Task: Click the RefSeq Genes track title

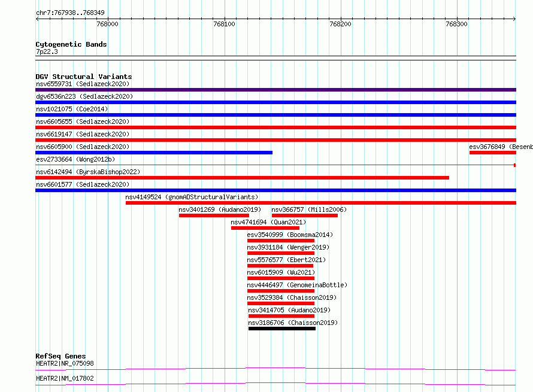Action: (60, 356)
